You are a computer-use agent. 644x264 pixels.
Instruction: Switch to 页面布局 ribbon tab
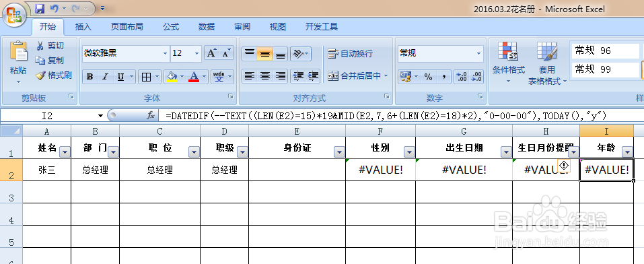[127, 27]
